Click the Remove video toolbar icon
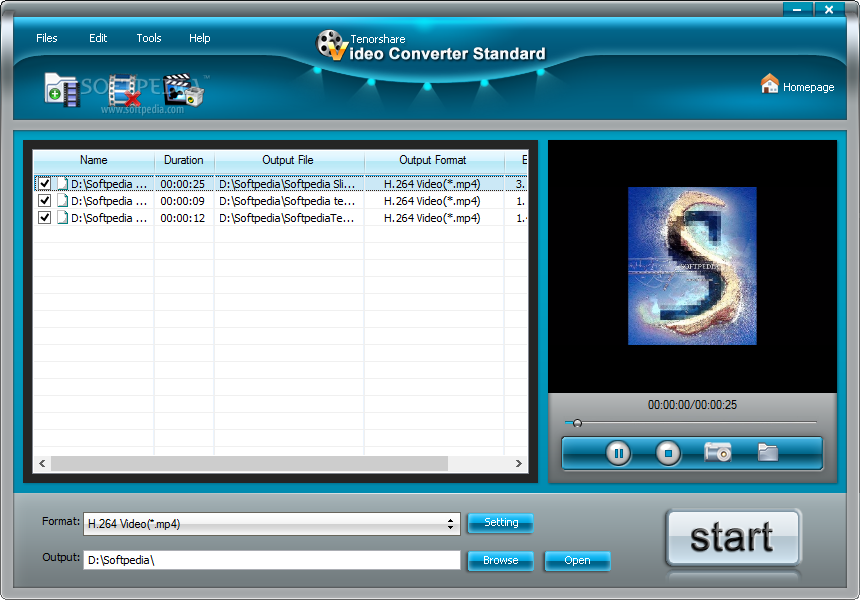This screenshot has width=860, height=600. coord(124,90)
